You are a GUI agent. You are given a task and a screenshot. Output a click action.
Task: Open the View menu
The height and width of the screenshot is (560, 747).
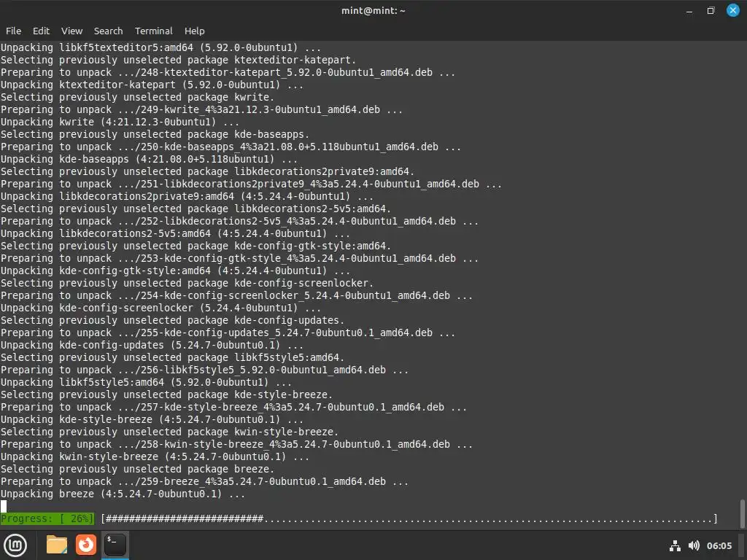coord(72,31)
